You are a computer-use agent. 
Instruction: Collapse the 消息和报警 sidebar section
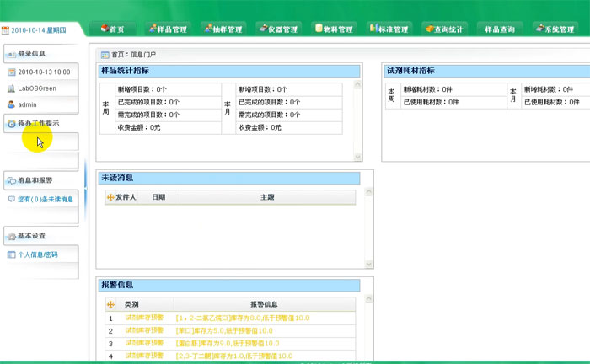click(35, 180)
